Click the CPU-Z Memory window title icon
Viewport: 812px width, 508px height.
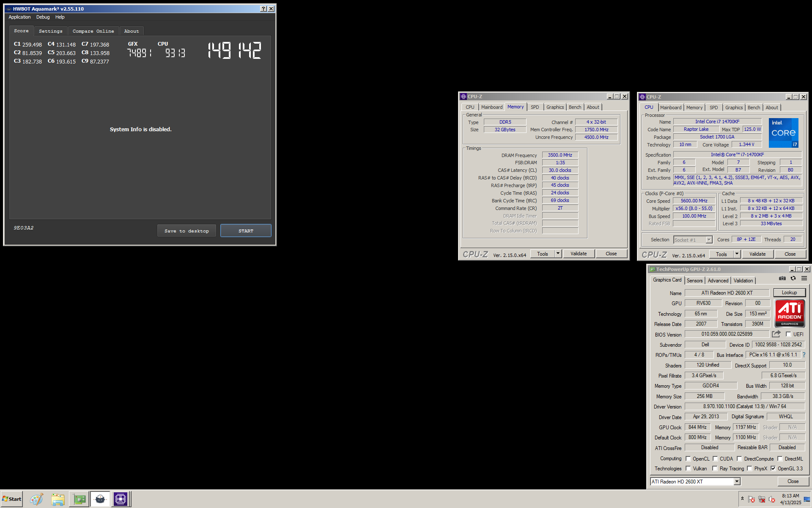pyautogui.click(x=464, y=97)
